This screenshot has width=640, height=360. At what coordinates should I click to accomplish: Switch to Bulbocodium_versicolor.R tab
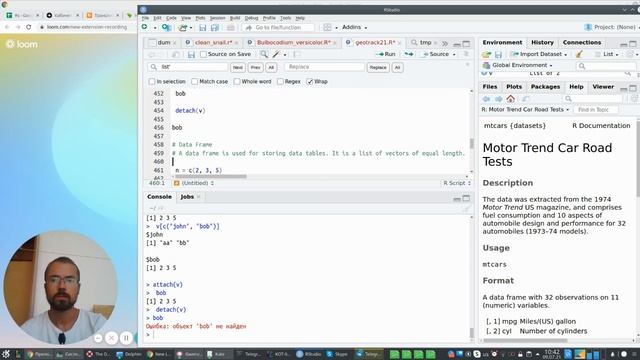pyautogui.click(x=293, y=42)
